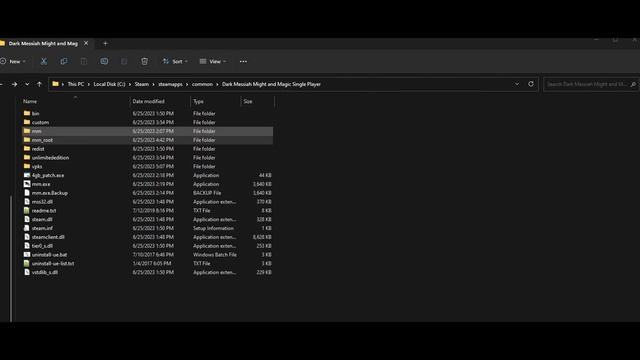The width and height of the screenshot is (640, 360).
Task: Open the New dropdown button
Action: 13,61
